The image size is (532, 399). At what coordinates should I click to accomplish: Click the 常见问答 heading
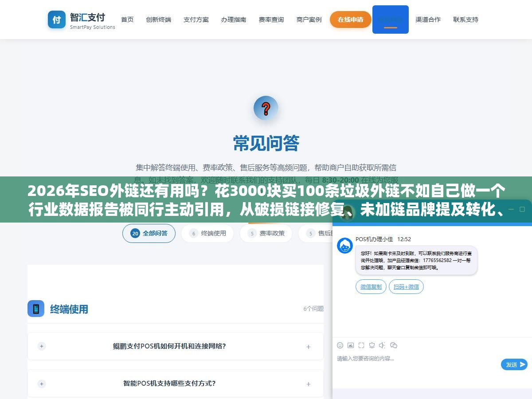point(266,143)
